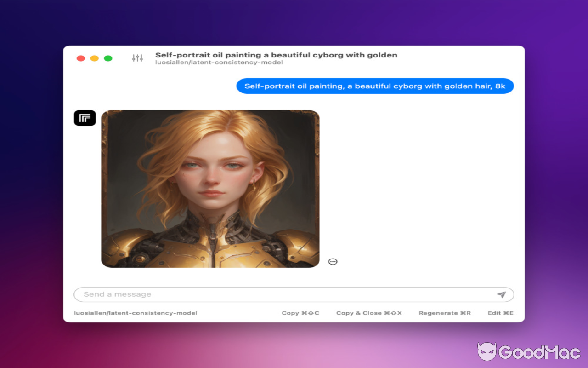588x368 pixels.
Task: Close the app with the red traffic light
Action: pos(80,58)
